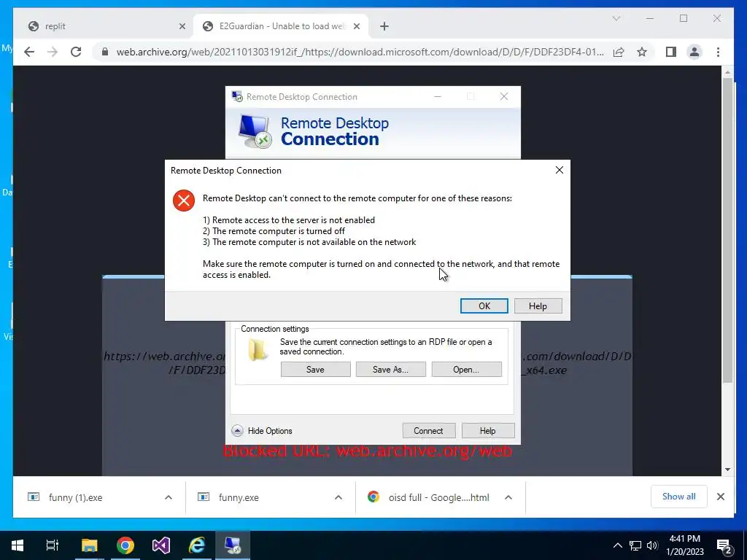Open Task View on taskbar
Screen dimensions: 747x560
coord(52,545)
